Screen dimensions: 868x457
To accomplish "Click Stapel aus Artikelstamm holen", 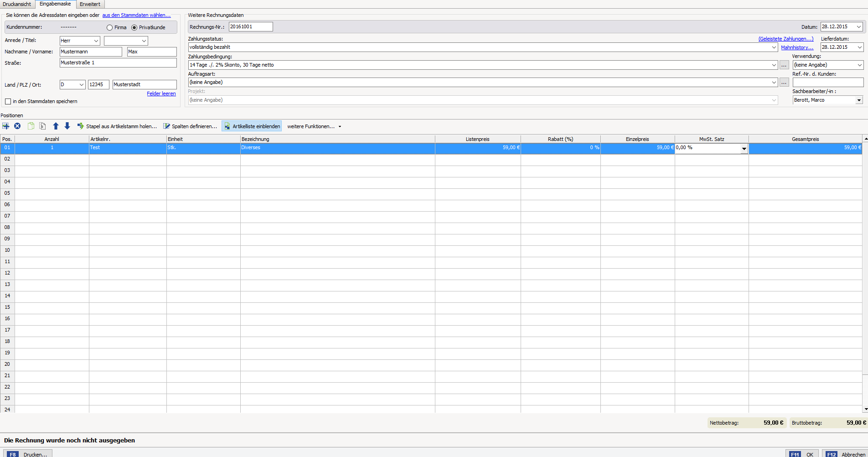I will pyautogui.click(x=117, y=126).
